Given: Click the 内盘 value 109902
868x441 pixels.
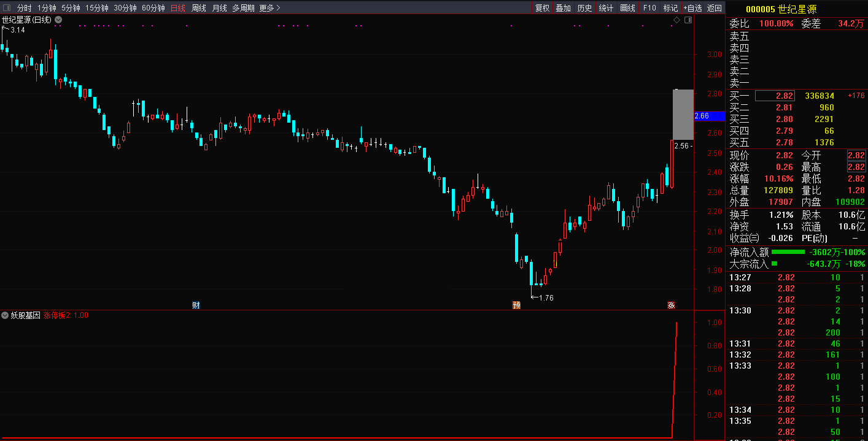Looking at the screenshot, I should (850, 202).
